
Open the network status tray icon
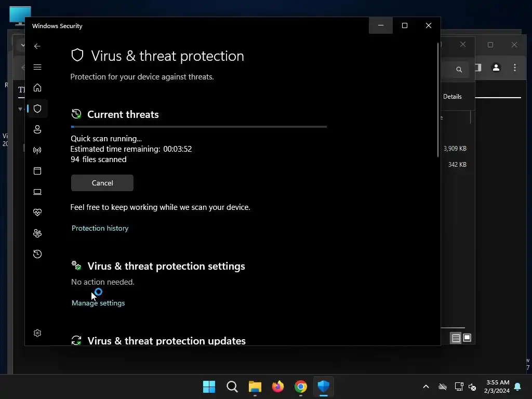coord(459,387)
